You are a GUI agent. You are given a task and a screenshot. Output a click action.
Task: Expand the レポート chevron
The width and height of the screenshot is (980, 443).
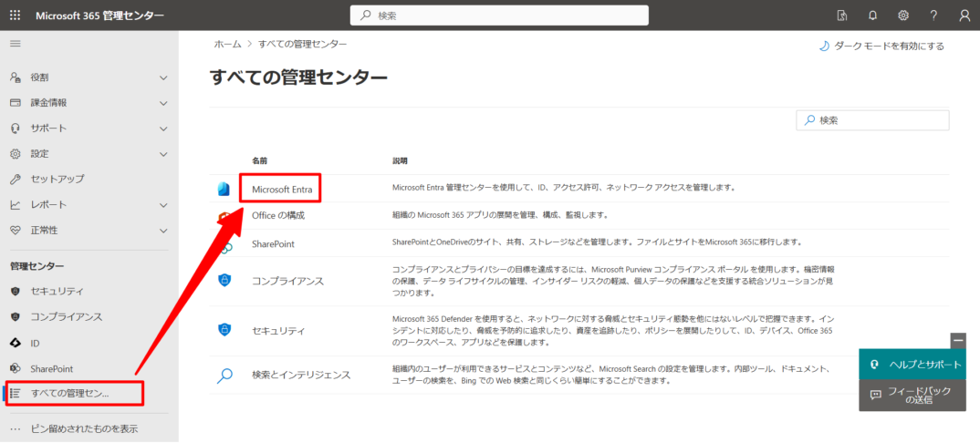pyautogui.click(x=163, y=205)
